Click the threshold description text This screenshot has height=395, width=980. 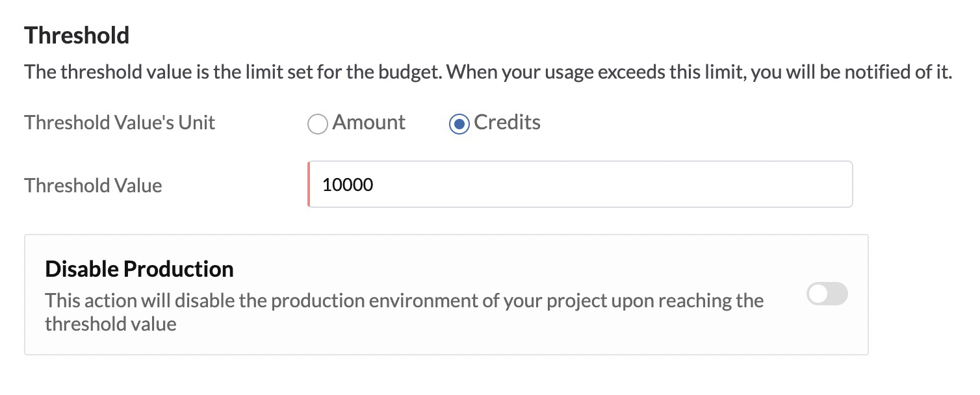click(487, 71)
